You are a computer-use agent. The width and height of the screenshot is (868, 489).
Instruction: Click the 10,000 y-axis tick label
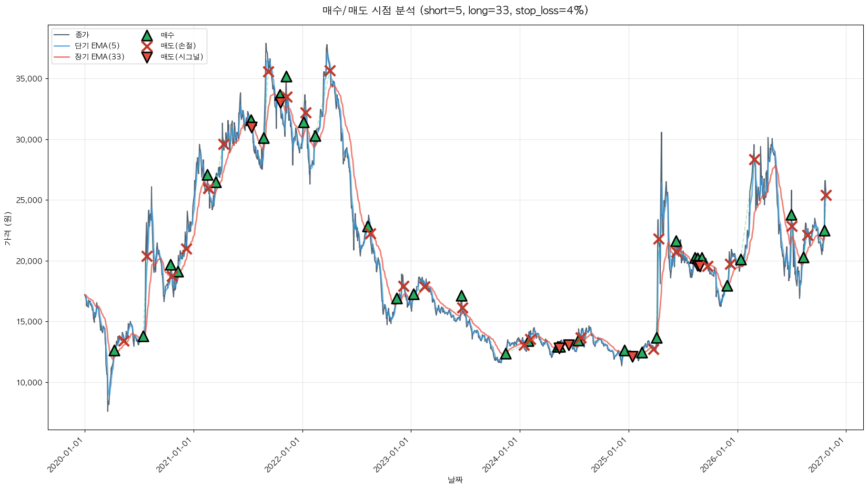pyautogui.click(x=31, y=383)
